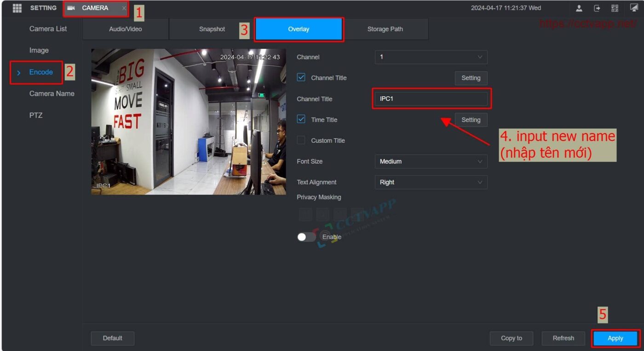644x351 pixels.
Task: Edit the Channel Title input field
Action: pyautogui.click(x=431, y=99)
